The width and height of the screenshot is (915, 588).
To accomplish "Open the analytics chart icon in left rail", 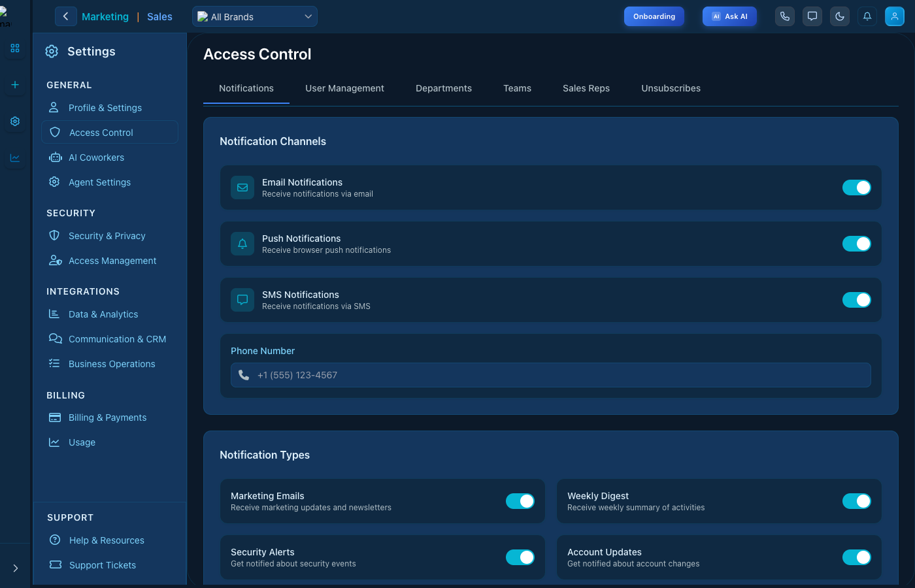I will click(15, 158).
